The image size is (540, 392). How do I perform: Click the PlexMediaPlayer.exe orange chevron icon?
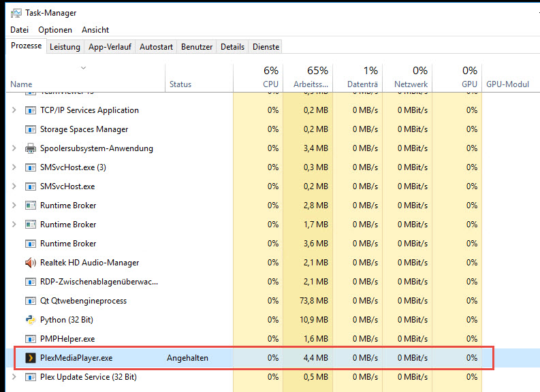click(31, 358)
